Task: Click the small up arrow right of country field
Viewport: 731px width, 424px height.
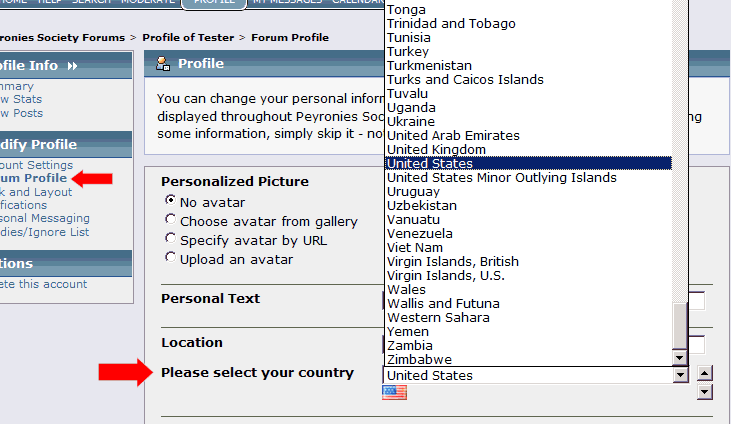Action: click(705, 374)
